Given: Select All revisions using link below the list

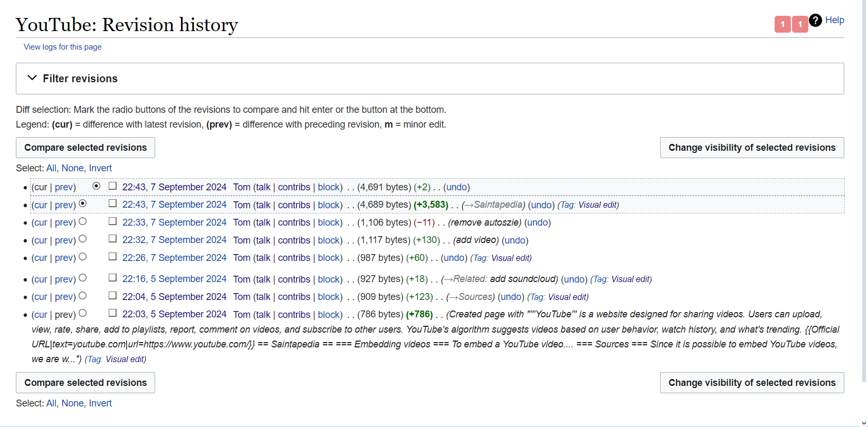Looking at the screenshot, I should (x=51, y=403).
